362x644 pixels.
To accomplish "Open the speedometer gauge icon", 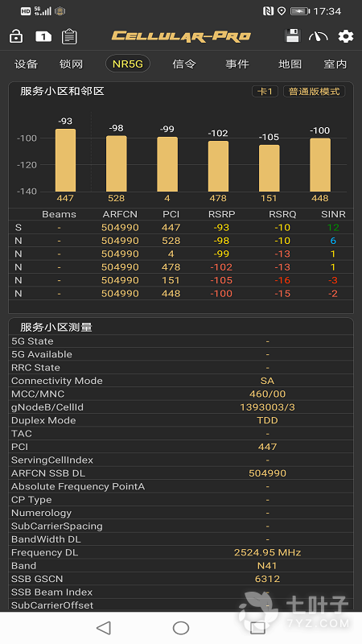I will click(x=319, y=36).
